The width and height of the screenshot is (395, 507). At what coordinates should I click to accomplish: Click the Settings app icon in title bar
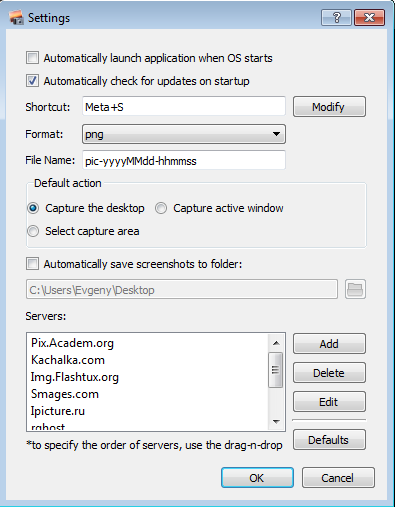pos(16,18)
